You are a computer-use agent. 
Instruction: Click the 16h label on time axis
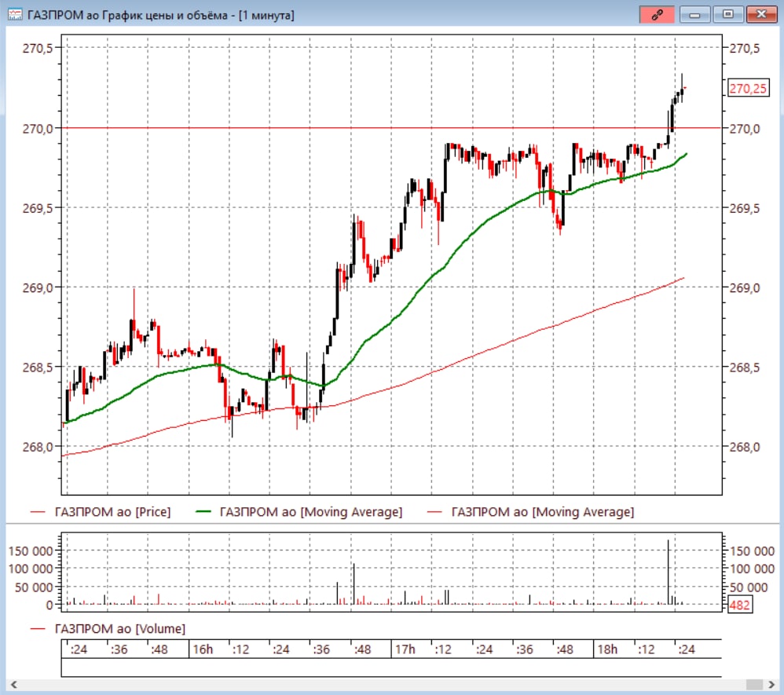(203, 649)
